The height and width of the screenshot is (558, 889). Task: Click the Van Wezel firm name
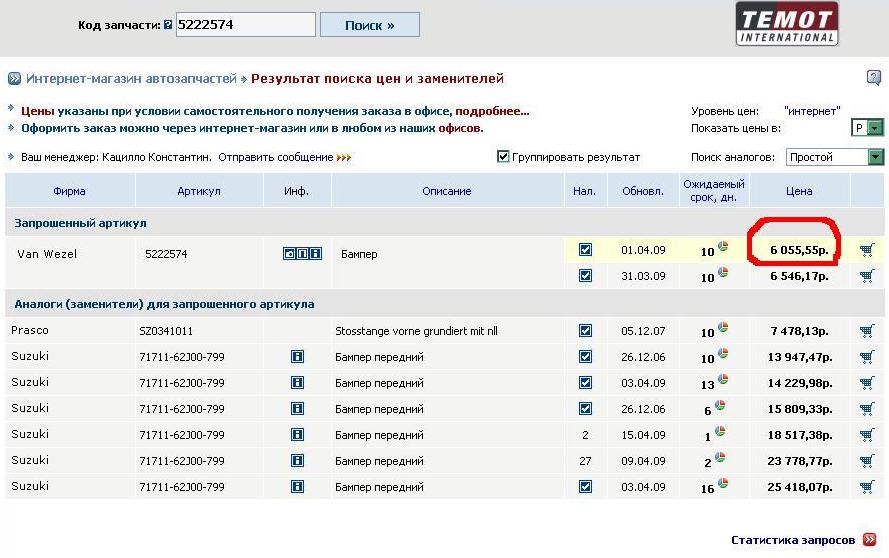tap(47, 253)
